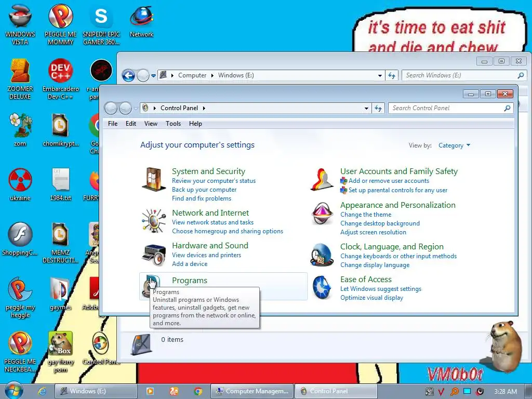Expand the arrow between Computer and Windows (E:)
This screenshot has width=532, height=399.
212,75
